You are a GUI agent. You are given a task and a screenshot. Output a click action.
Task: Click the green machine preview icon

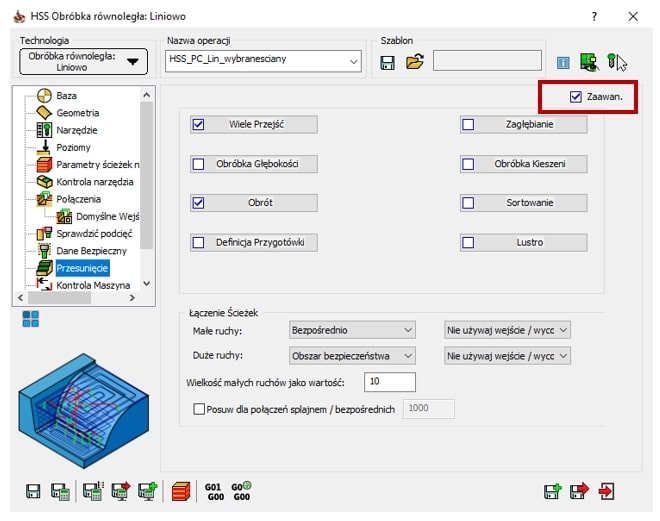coord(588,62)
